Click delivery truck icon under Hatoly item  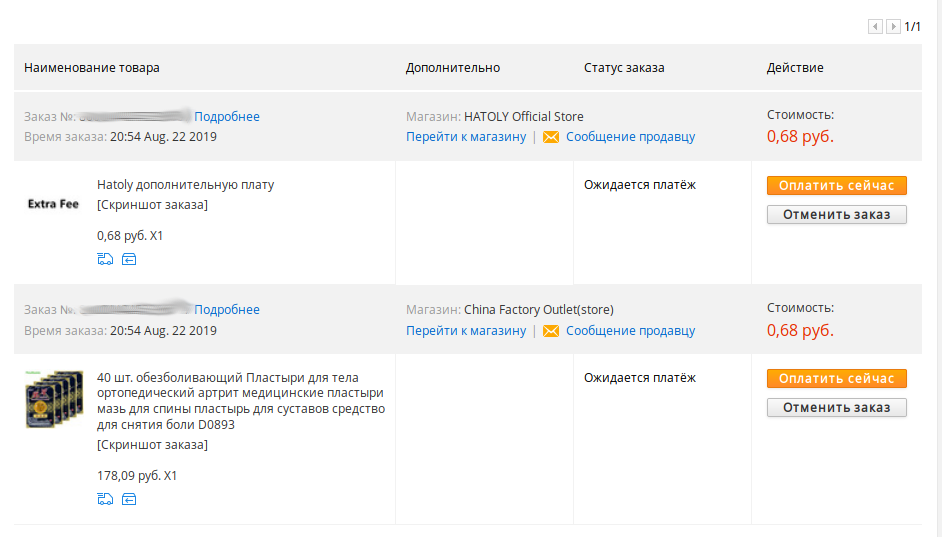coord(105,259)
